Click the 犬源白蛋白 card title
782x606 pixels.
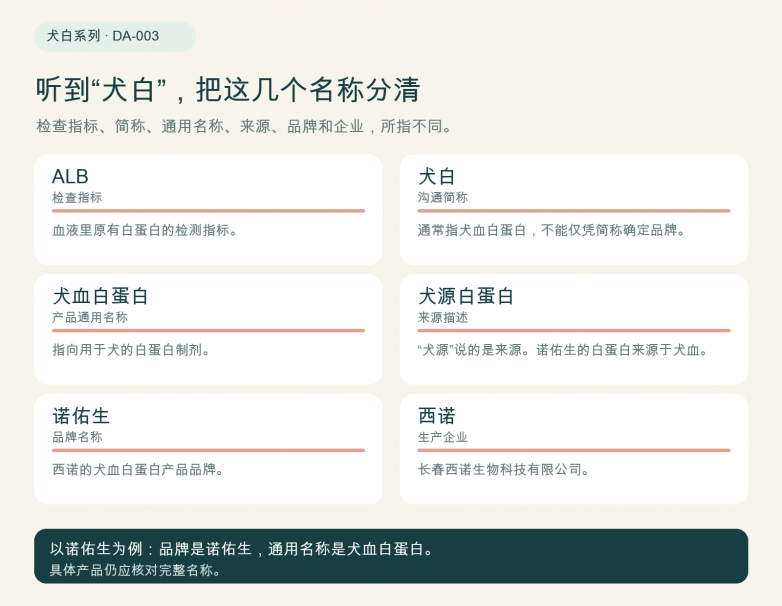(x=466, y=296)
